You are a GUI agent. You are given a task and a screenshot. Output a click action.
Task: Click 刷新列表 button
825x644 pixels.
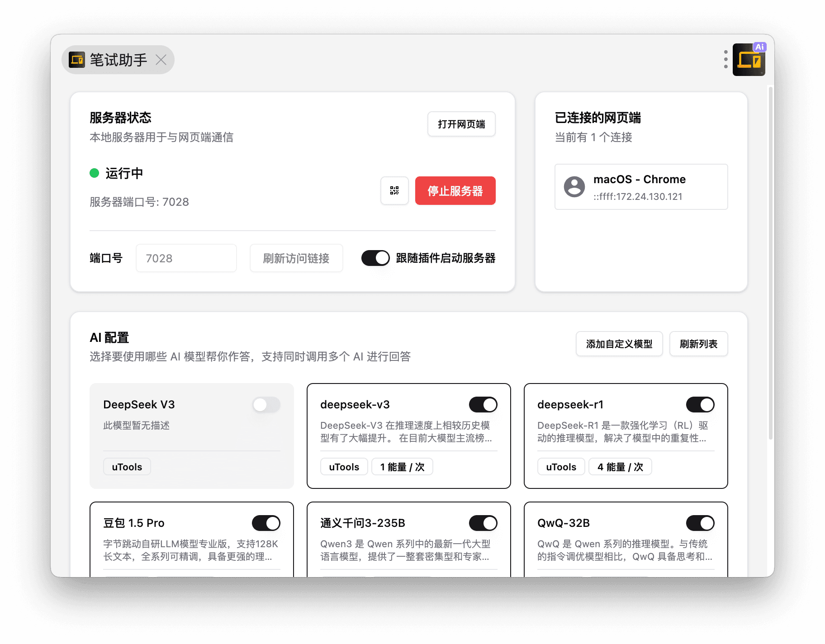pos(698,344)
